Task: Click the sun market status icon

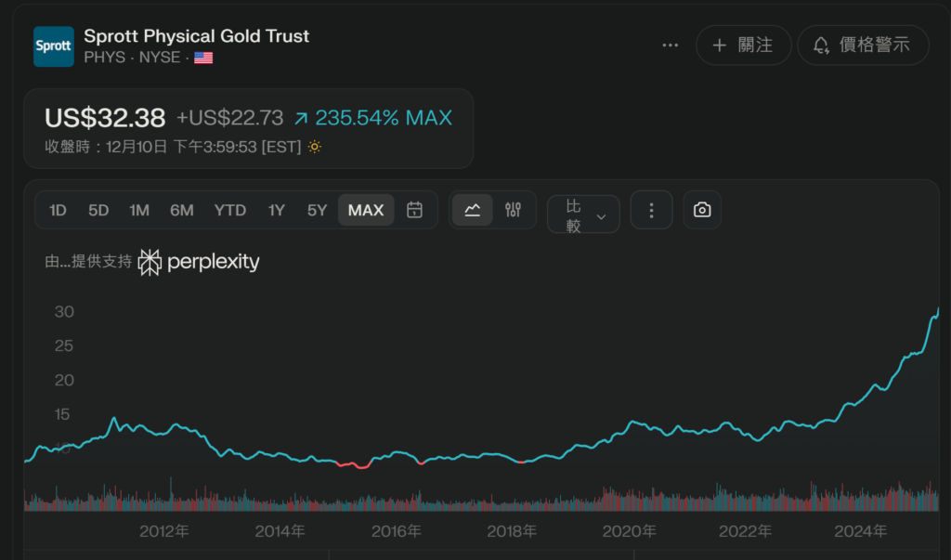Action: [x=315, y=147]
